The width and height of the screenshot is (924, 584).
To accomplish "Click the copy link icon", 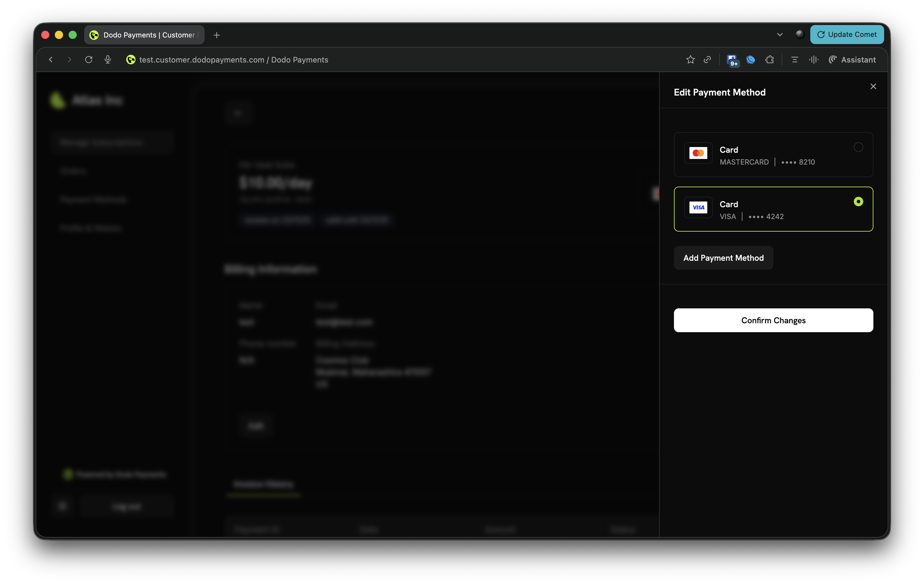I will pos(707,60).
